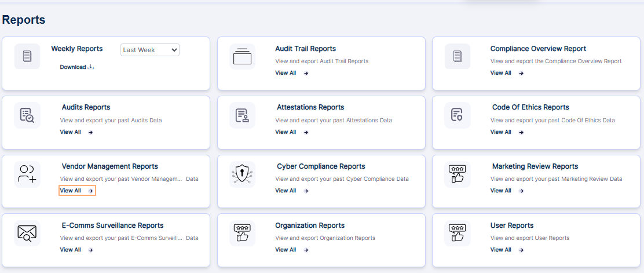The height and width of the screenshot is (273, 644).
Task: Click the Code Of Ethics shield-document icon
Action: [458, 115]
